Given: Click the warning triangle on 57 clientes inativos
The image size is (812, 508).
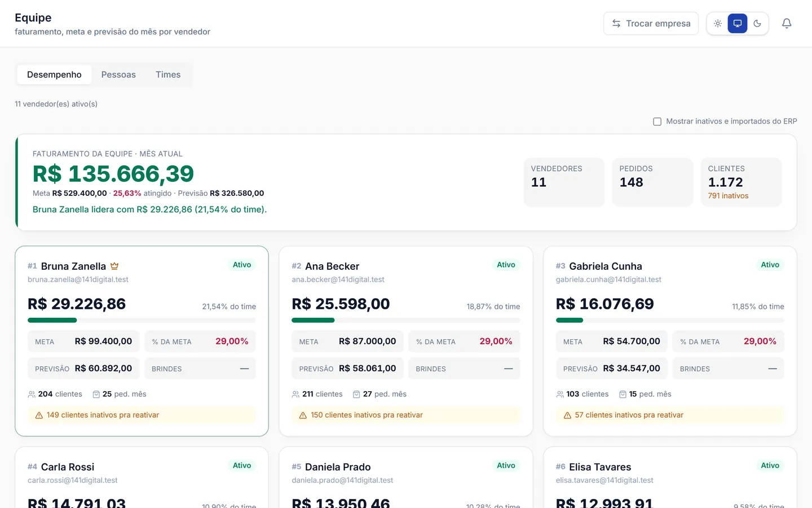Looking at the screenshot, I should [567, 415].
